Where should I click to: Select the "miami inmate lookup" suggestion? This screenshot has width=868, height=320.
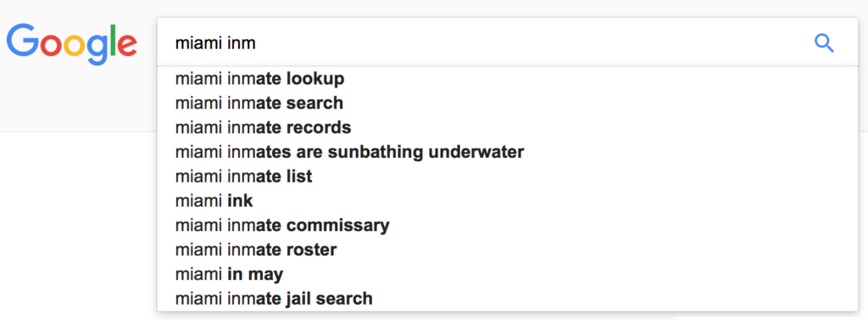508,79
